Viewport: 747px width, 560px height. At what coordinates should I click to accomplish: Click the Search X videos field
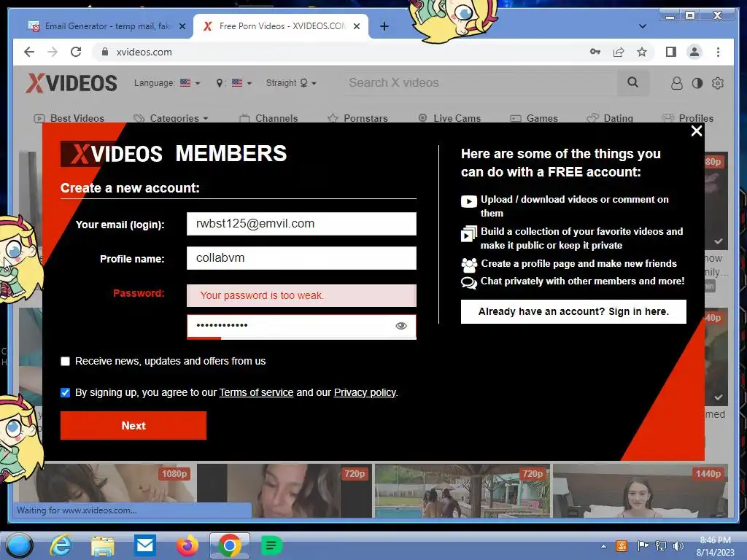[481, 83]
